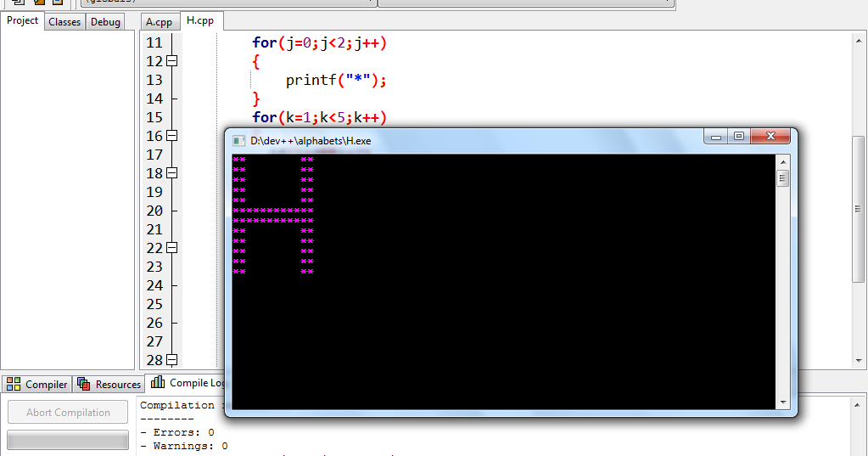The height and width of the screenshot is (456, 868).
Task: Switch to the A.cpp editor tab
Action: 160,22
